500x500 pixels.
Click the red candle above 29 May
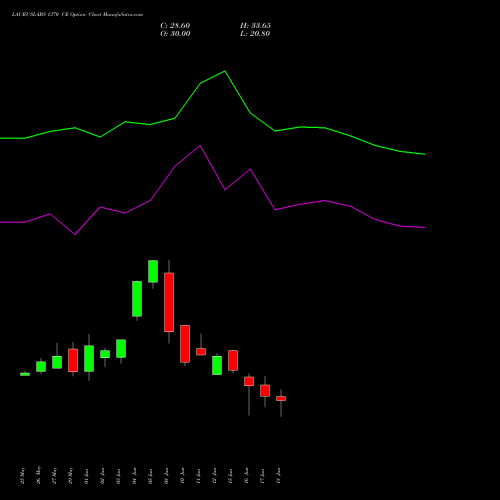pos(73,360)
